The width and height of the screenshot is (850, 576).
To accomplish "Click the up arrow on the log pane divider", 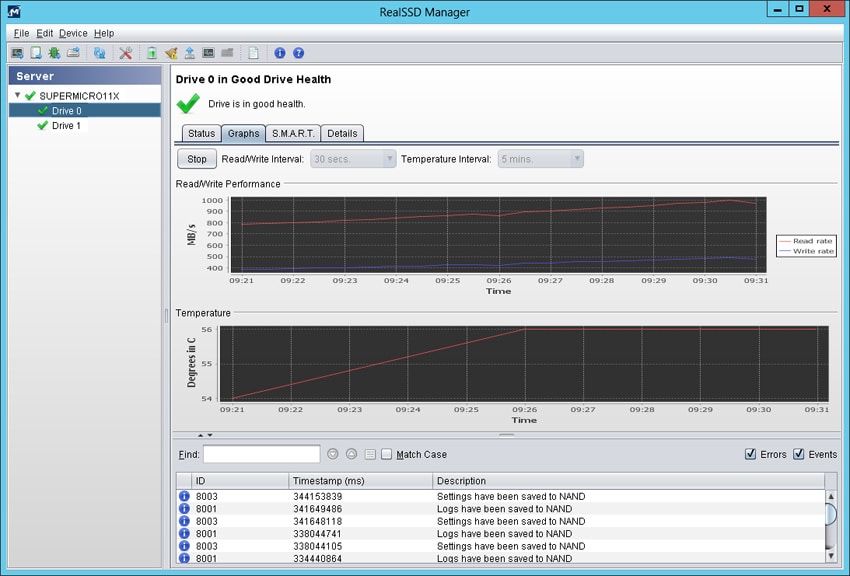I will tap(201, 435).
